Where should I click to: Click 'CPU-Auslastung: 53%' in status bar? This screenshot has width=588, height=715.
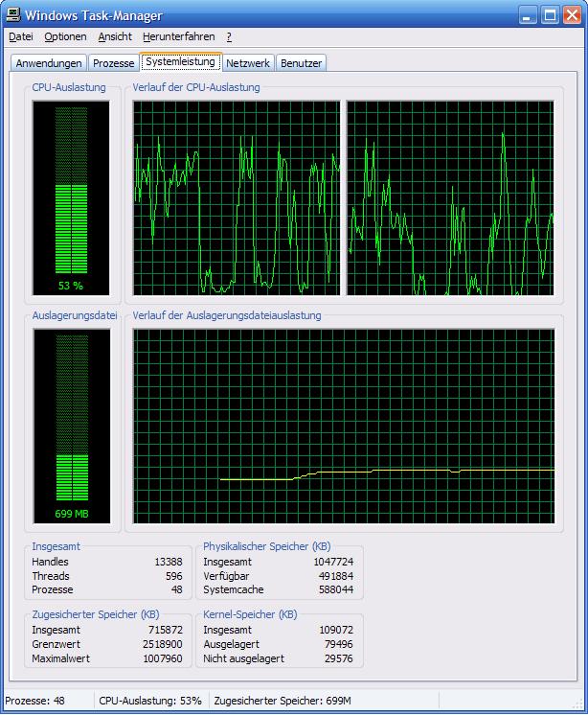[150, 701]
